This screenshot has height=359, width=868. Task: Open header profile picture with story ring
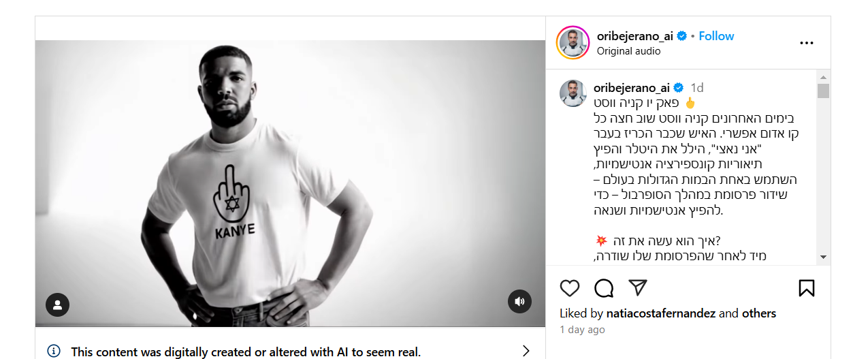[x=573, y=43]
